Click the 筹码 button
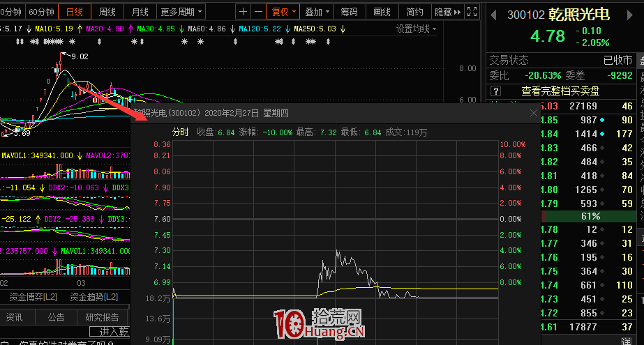This screenshot has width=644, height=345. click(x=349, y=12)
